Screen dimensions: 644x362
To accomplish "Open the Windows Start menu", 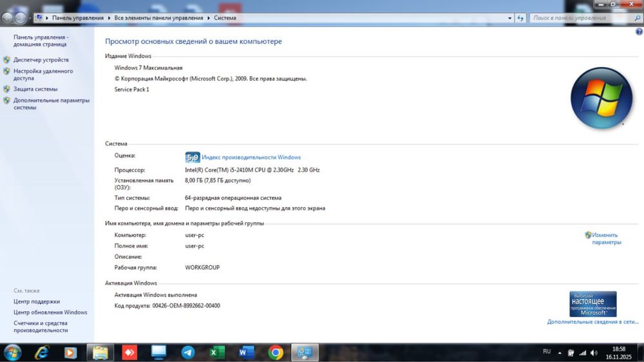I will click(x=12, y=352).
